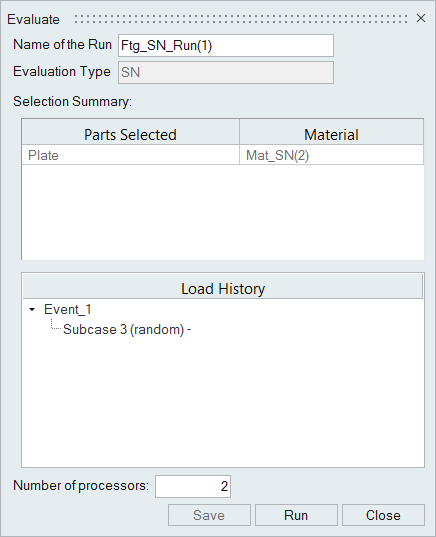Grab the dotted drag handle beside Evaluate
The width and height of the screenshot is (436, 537).
(241, 19)
